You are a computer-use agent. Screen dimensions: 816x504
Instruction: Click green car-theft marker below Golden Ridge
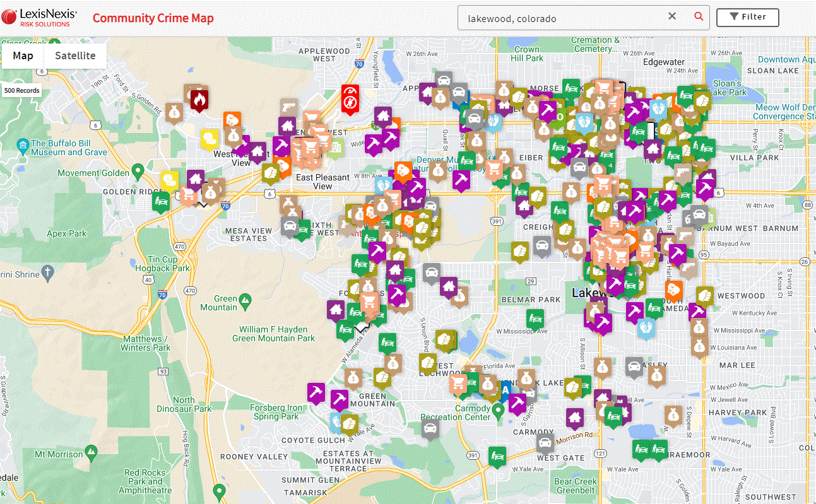click(161, 202)
